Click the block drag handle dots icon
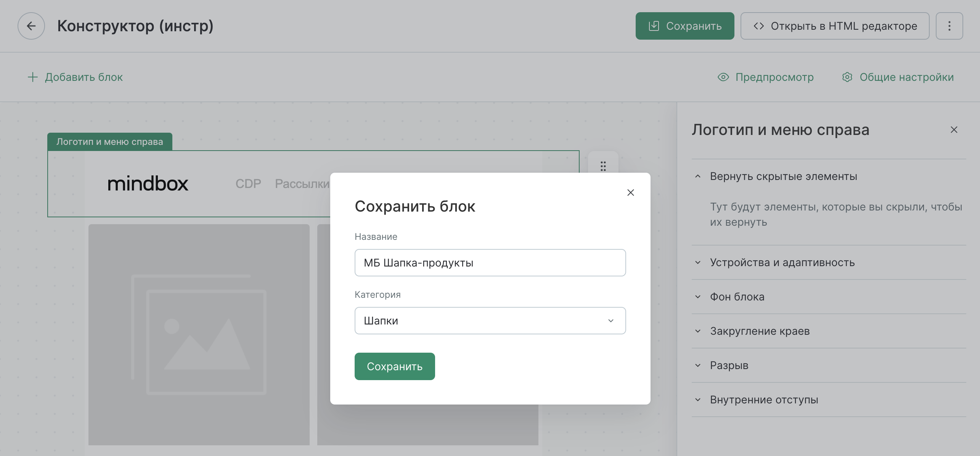The image size is (980, 456). tap(603, 166)
